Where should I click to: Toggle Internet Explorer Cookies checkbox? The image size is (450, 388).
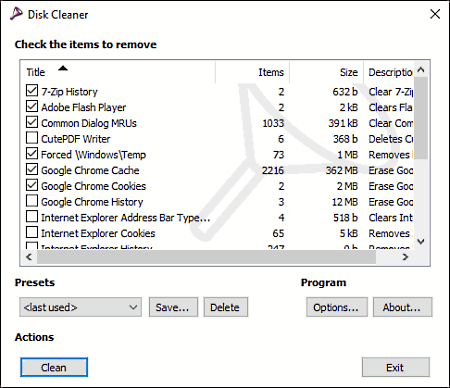[x=32, y=232]
